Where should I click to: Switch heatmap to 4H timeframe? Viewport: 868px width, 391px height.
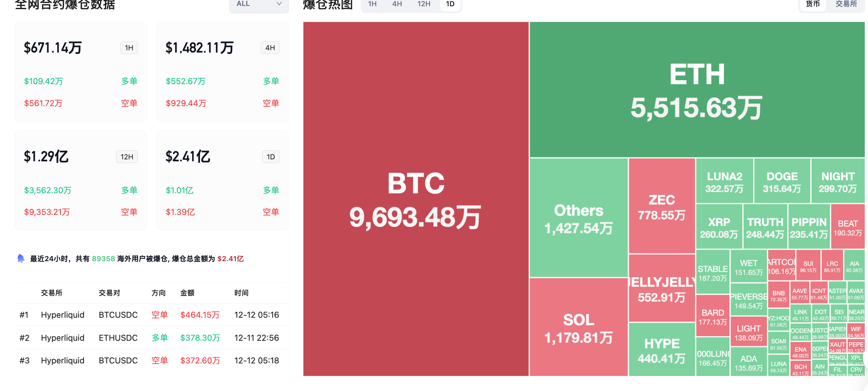click(397, 4)
